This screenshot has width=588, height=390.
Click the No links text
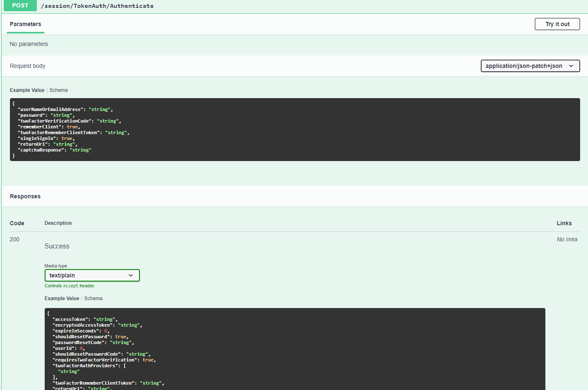coord(567,239)
